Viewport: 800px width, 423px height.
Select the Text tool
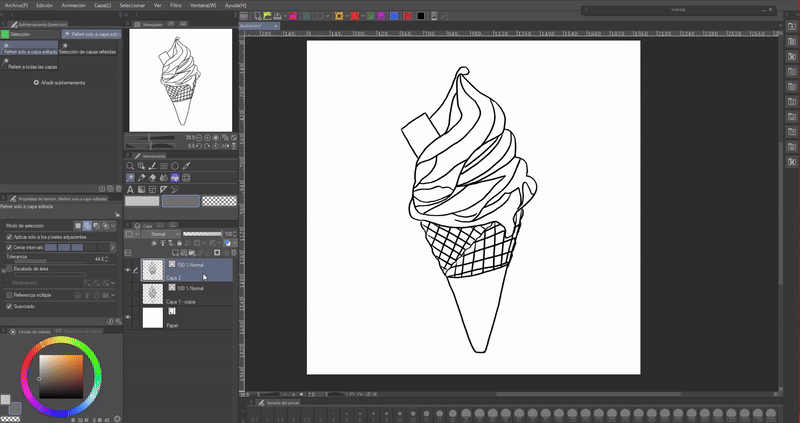coord(131,189)
